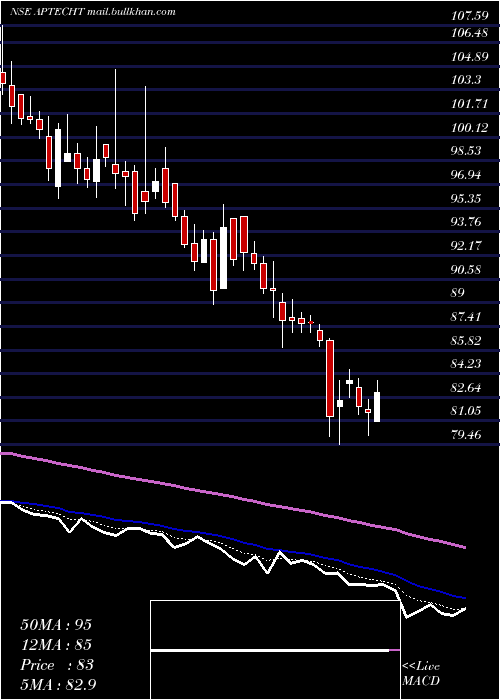Click the last white candlestick on the chart

pos(377,407)
